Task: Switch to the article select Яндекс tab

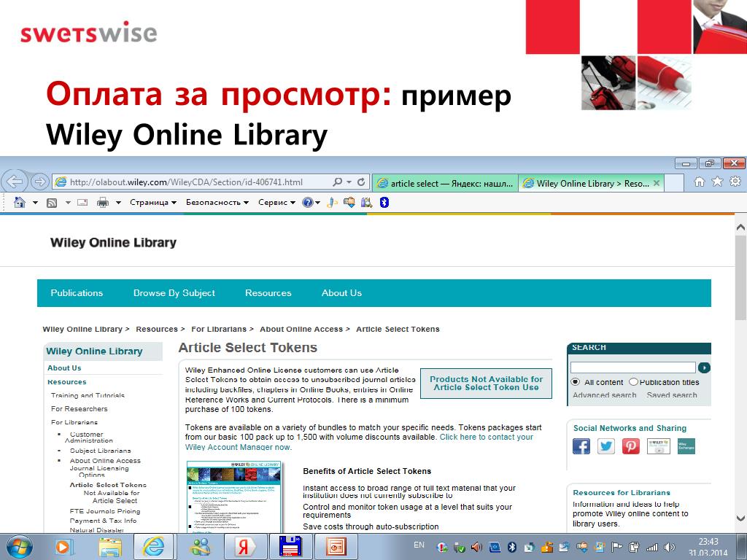Action: tap(445, 183)
